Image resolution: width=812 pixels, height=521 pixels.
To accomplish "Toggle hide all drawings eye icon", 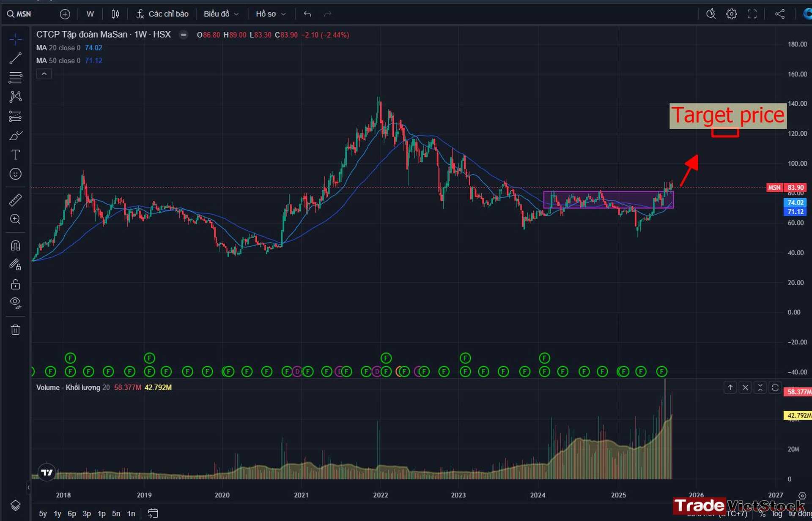I will [x=16, y=303].
